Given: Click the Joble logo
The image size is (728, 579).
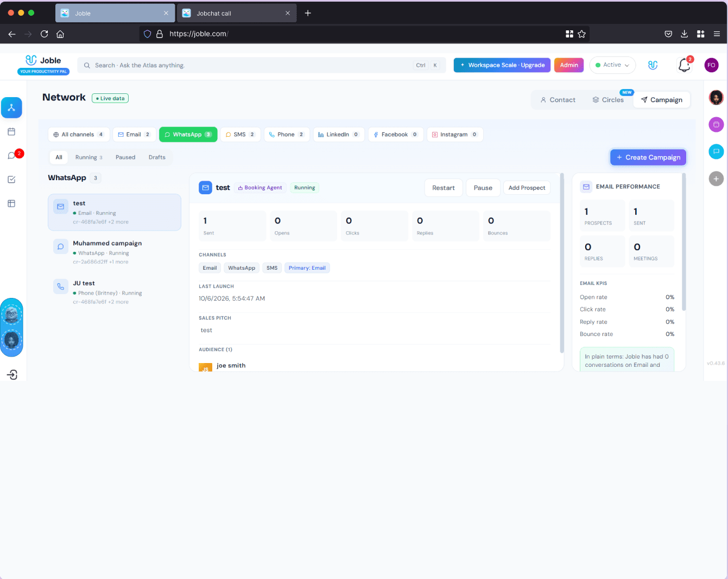Looking at the screenshot, I should click(x=43, y=65).
